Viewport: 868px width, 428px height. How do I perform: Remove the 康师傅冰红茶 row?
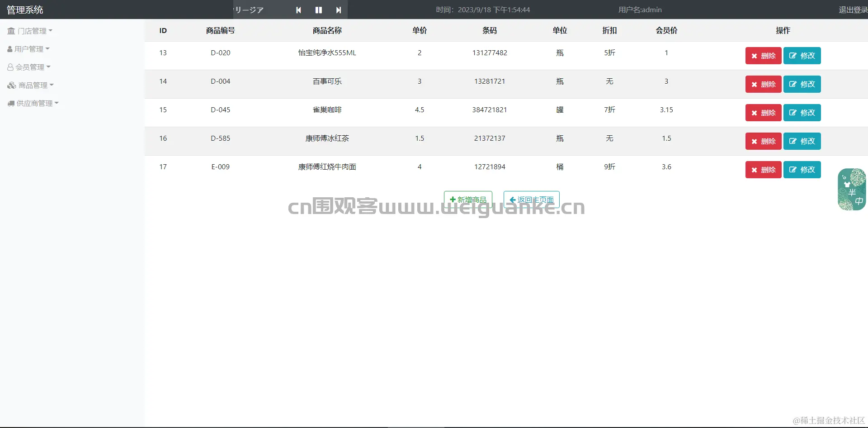pyautogui.click(x=763, y=141)
